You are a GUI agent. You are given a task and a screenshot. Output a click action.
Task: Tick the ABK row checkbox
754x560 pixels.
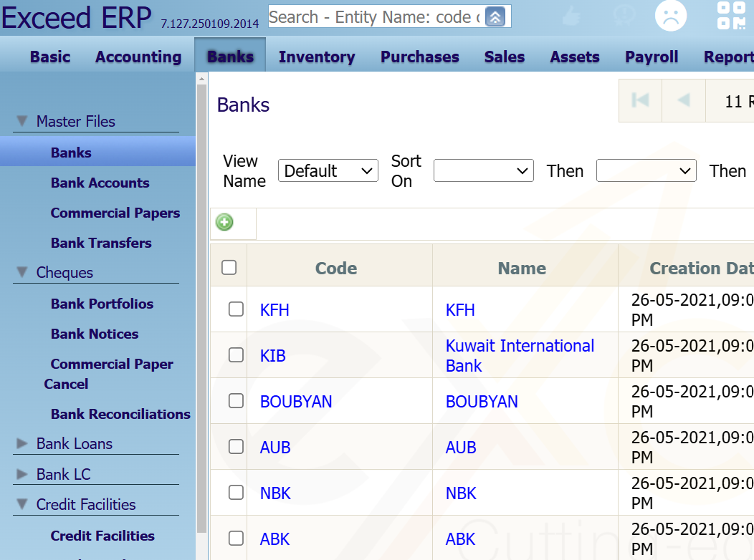236,539
